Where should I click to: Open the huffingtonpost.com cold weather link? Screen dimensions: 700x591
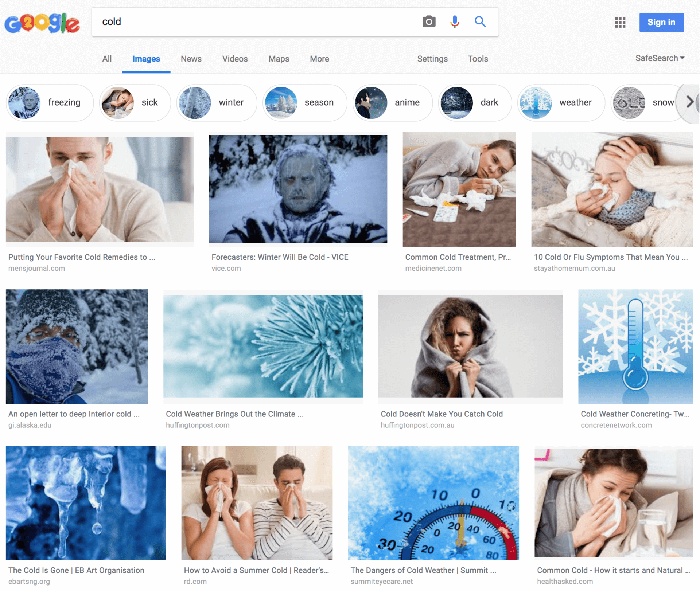coord(234,414)
